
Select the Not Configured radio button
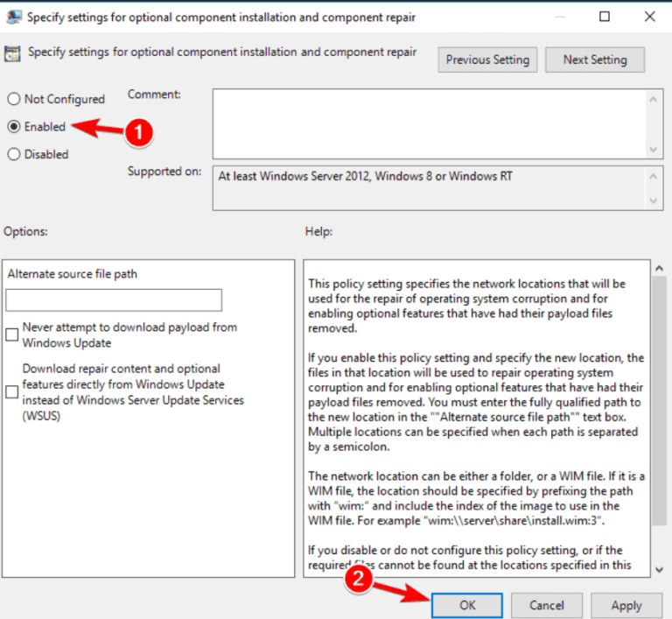(x=14, y=99)
